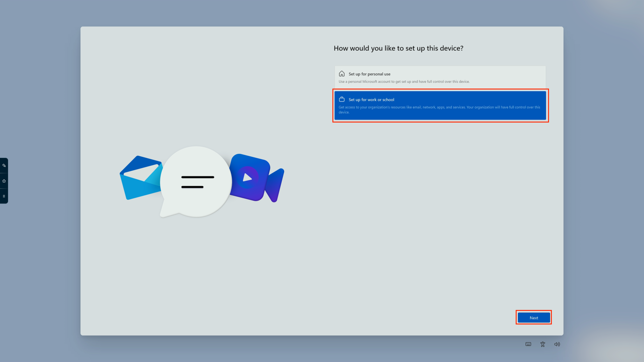The image size is (644, 362).
Task: Click the personal Microsoft account description text
Action: click(404, 81)
